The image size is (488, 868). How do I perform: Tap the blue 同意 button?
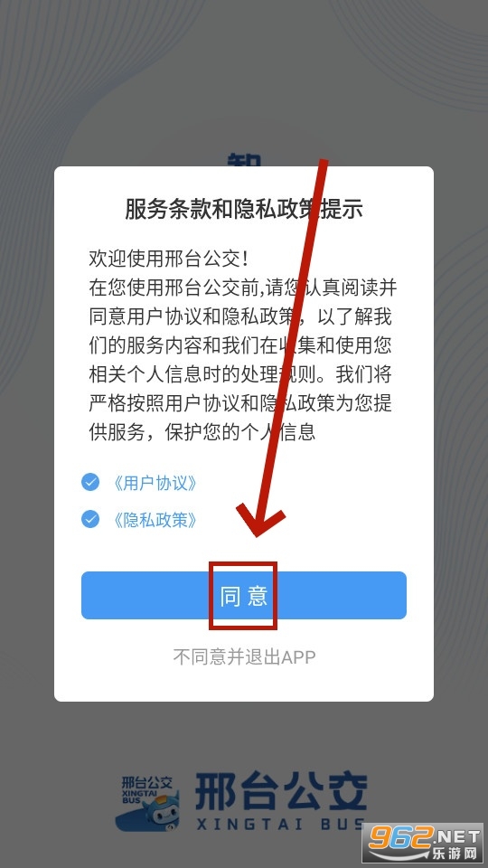coord(243,595)
